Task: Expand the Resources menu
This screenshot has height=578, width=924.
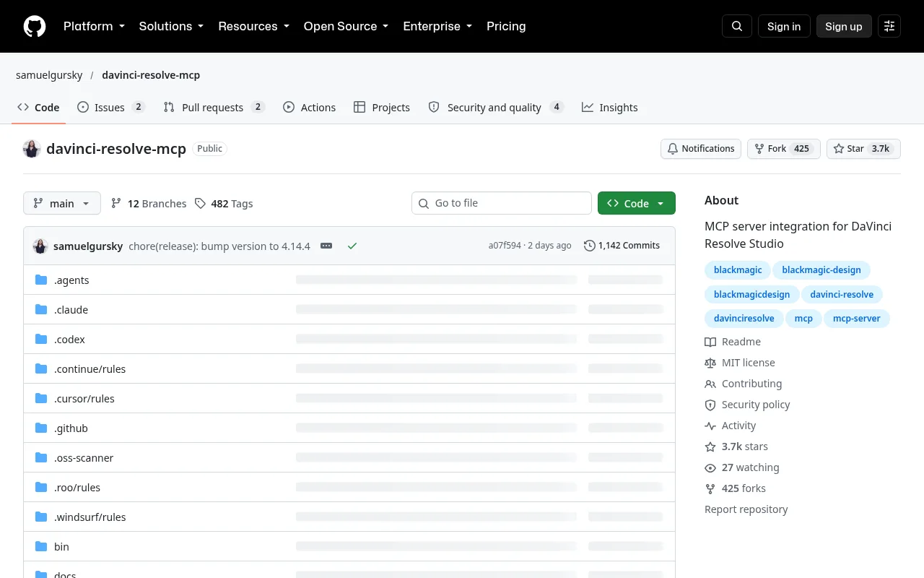Action: (253, 26)
